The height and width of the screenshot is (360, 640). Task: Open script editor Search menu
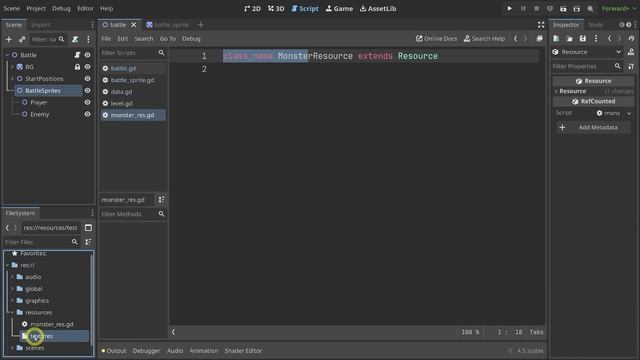click(x=144, y=38)
